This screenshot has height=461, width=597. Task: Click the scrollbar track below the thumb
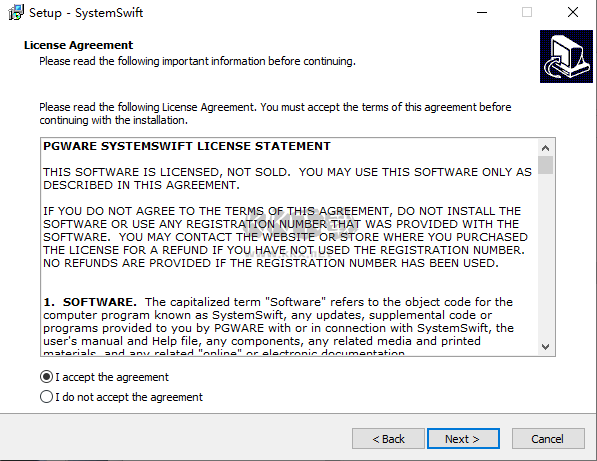546,257
